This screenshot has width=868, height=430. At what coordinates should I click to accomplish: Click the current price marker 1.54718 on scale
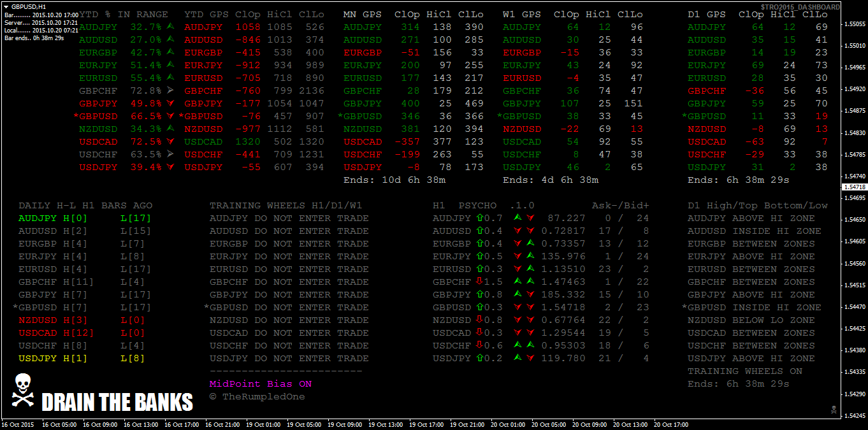coord(854,187)
